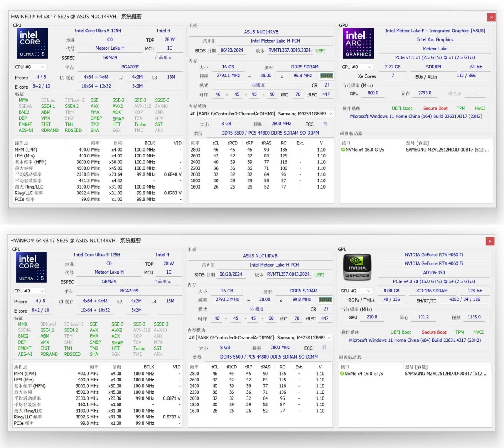Screen dimensions: 504x448
Task: Click the 'ASUS NUC14RVB' motherboard field in the Intel Arc window
Action: pos(261,32)
